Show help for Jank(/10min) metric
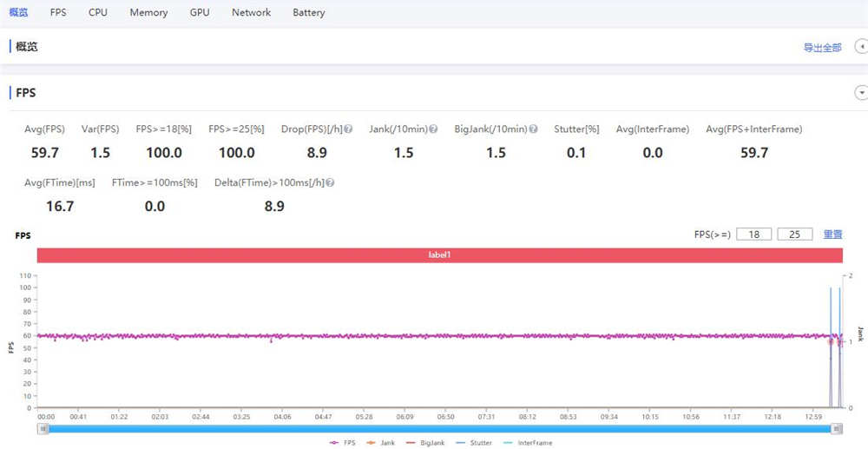This screenshot has width=868, height=449. 433,129
